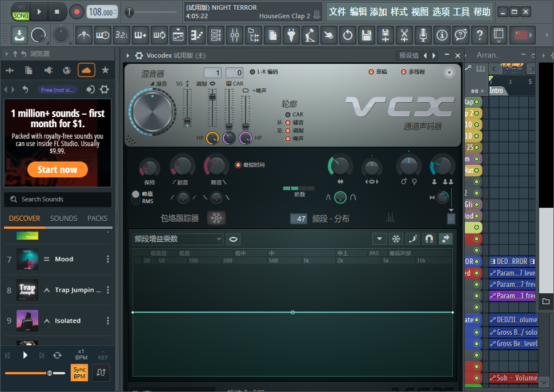The width and height of the screenshot is (554, 392).
Task: Open the Channel rack icon
Action: click(215, 35)
